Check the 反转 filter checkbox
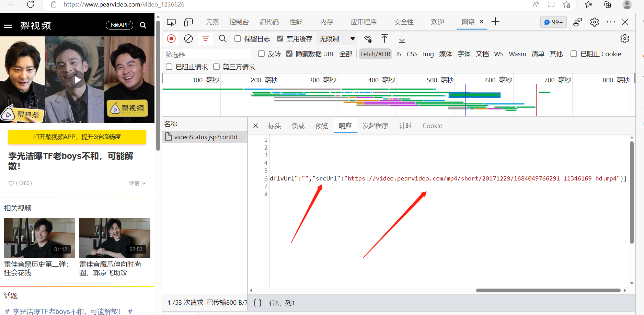The width and height of the screenshot is (644, 315). point(261,54)
